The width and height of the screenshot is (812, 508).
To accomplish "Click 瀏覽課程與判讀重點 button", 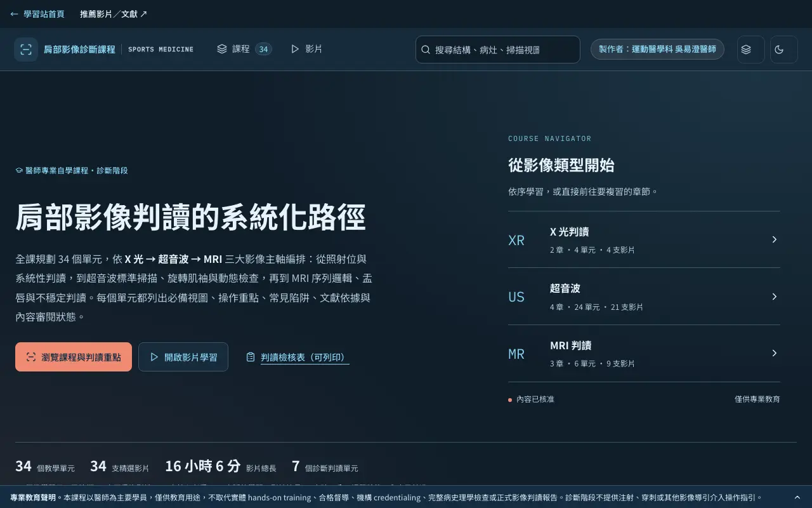I will tap(74, 357).
